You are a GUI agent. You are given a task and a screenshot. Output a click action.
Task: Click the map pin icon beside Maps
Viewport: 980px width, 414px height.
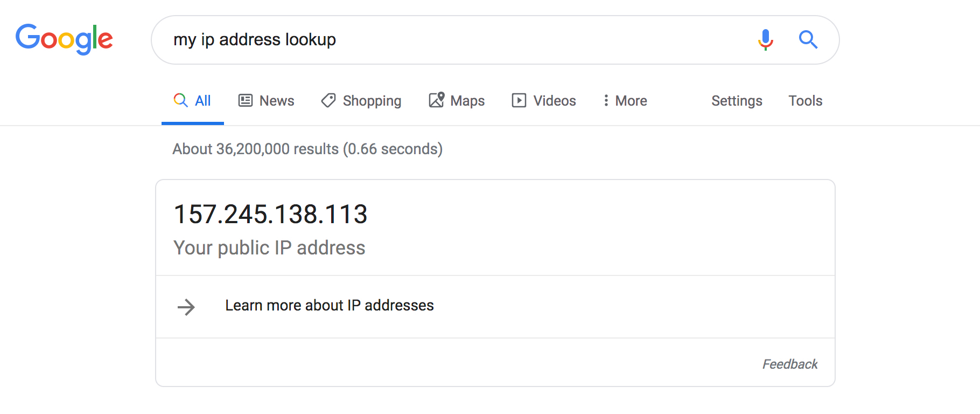click(437, 100)
